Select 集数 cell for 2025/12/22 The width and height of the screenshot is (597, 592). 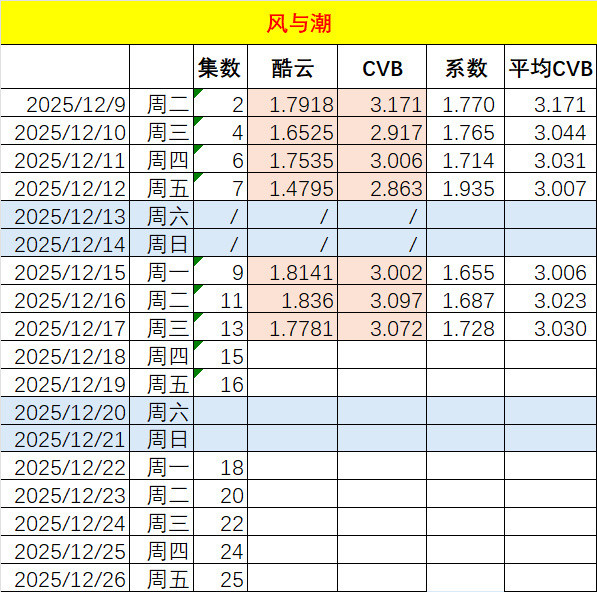pyautogui.click(x=220, y=466)
